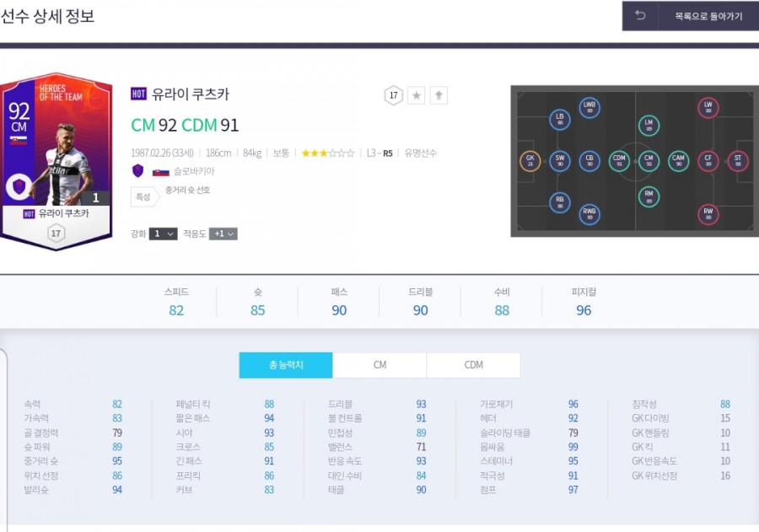
Task: Click the 밸런스 71 stat row
Action: pos(377,447)
